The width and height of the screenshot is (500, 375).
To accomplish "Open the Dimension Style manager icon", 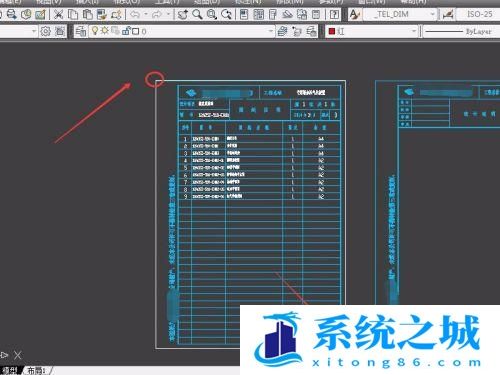I will click(448, 14).
